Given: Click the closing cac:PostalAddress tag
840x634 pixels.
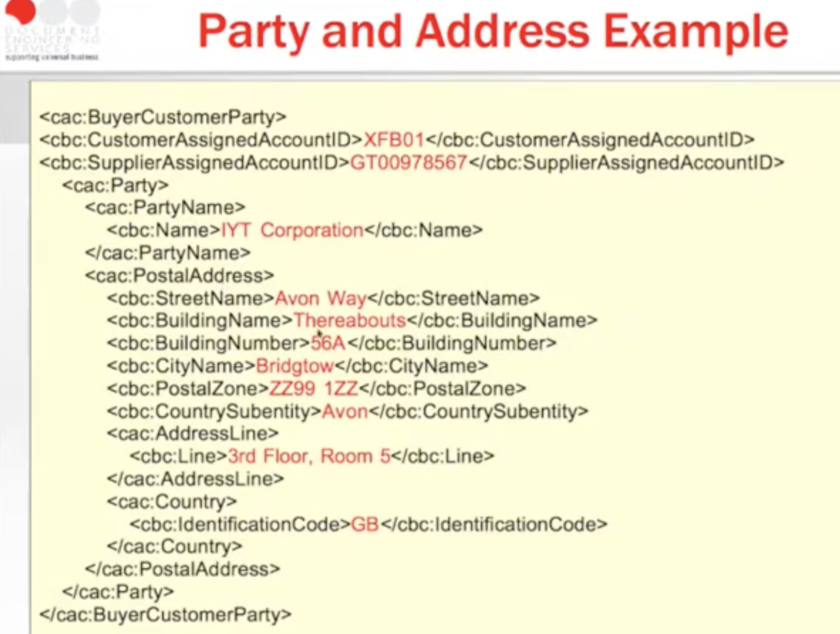Looking at the screenshot, I should [182, 569].
